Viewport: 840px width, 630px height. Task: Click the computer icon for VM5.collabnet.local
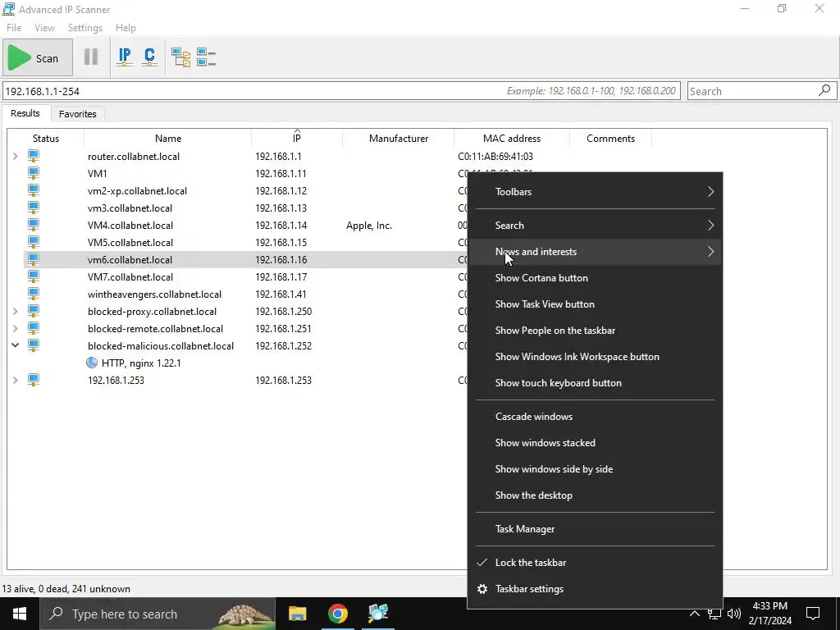[33, 242]
